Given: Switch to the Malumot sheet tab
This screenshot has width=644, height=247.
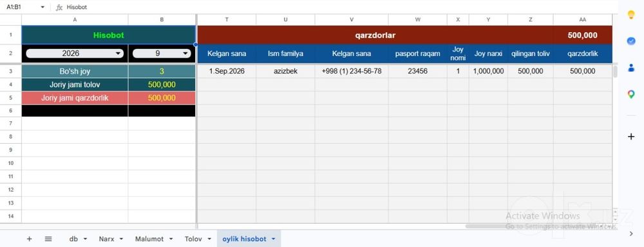Looking at the screenshot, I should 149,239.
